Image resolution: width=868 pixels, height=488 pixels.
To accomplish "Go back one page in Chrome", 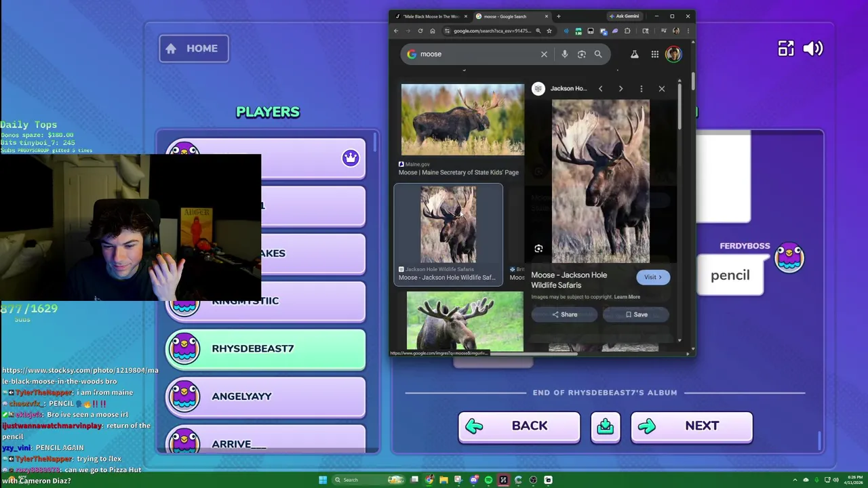I will click(396, 30).
